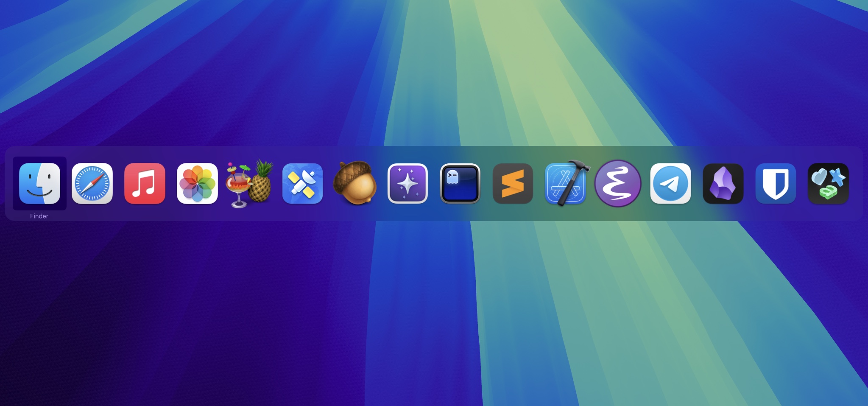Choose the Emacs purple circle icon
Screen dimensions: 868x406
[618, 183]
